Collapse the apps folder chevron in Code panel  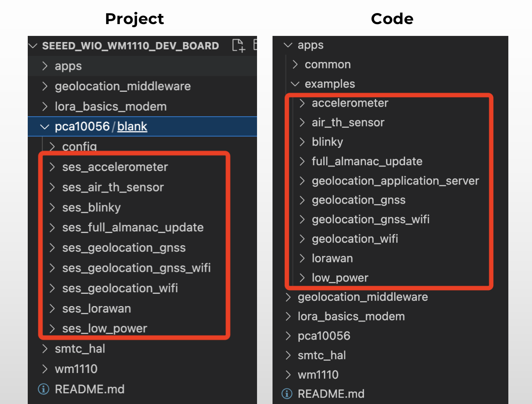(x=288, y=45)
